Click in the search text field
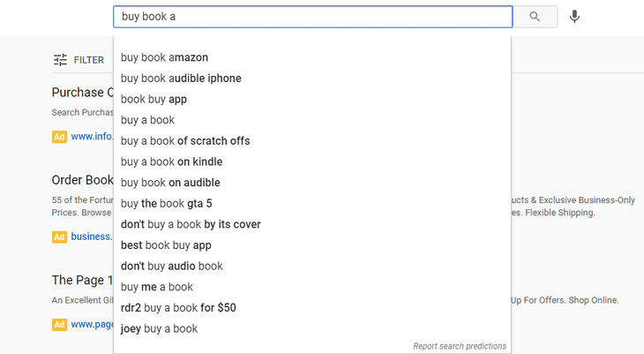The height and width of the screenshot is (354, 644). (x=312, y=17)
